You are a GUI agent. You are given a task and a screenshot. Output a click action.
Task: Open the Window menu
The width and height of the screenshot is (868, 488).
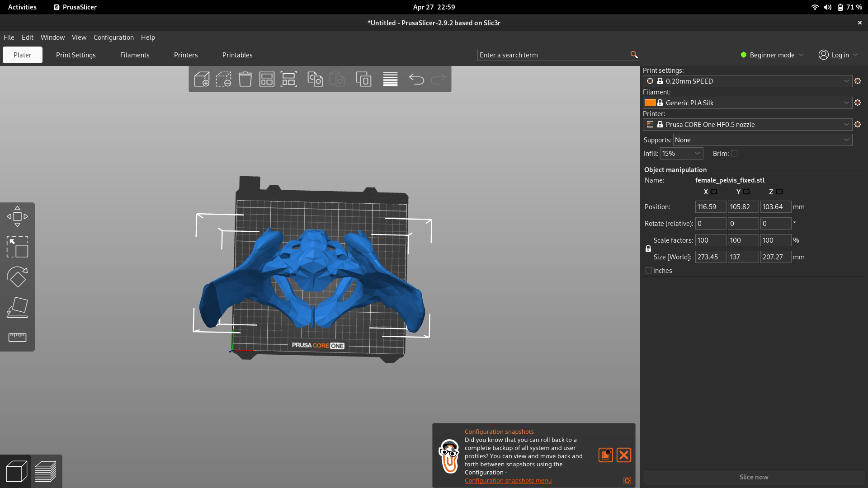pyautogui.click(x=52, y=37)
